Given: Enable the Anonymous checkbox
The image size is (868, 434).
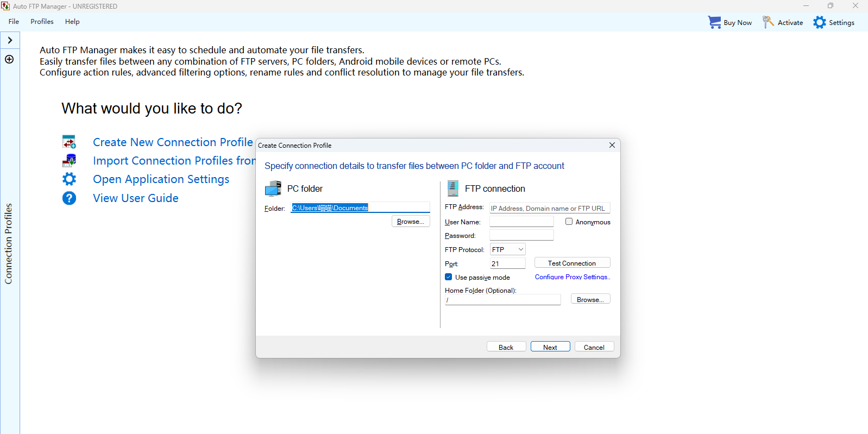Looking at the screenshot, I should (x=569, y=222).
